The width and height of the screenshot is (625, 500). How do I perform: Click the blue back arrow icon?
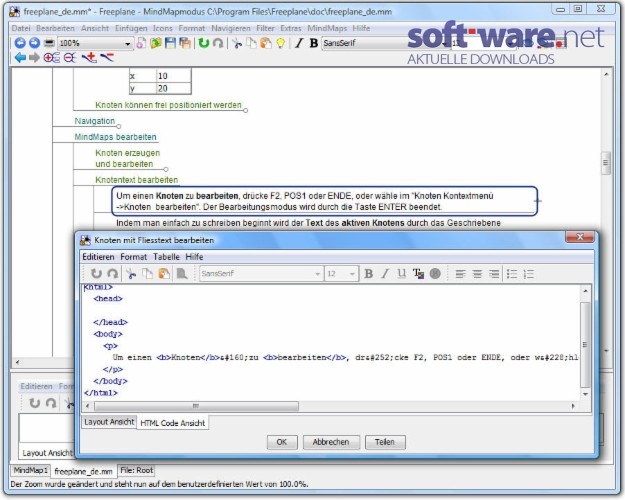click(x=20, y=58)
